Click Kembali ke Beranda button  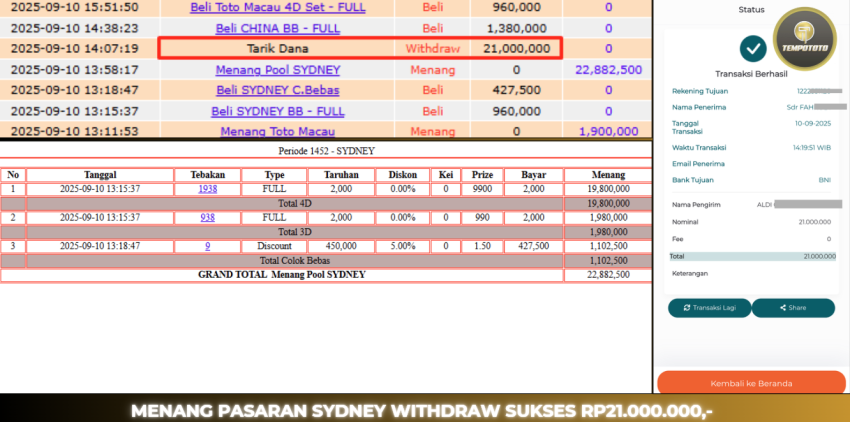coord(751,383)
